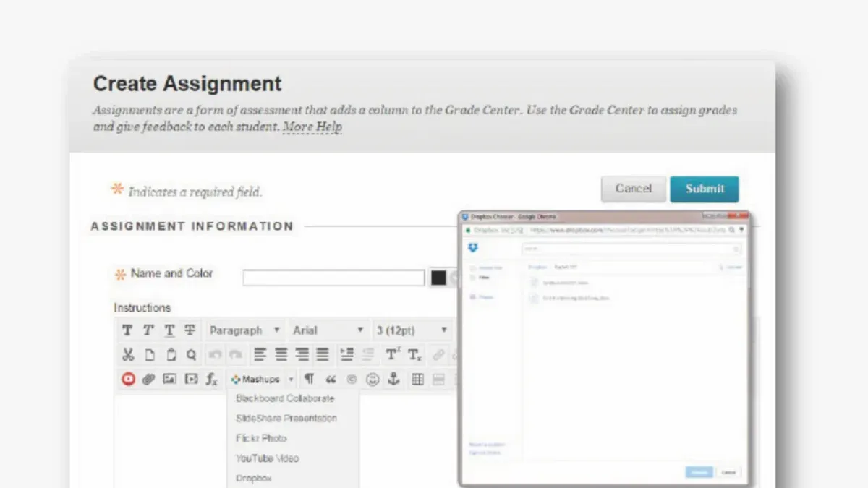Click search box in Dropbox Chooser
868x488 pixels.
click(x=631, y=249)
